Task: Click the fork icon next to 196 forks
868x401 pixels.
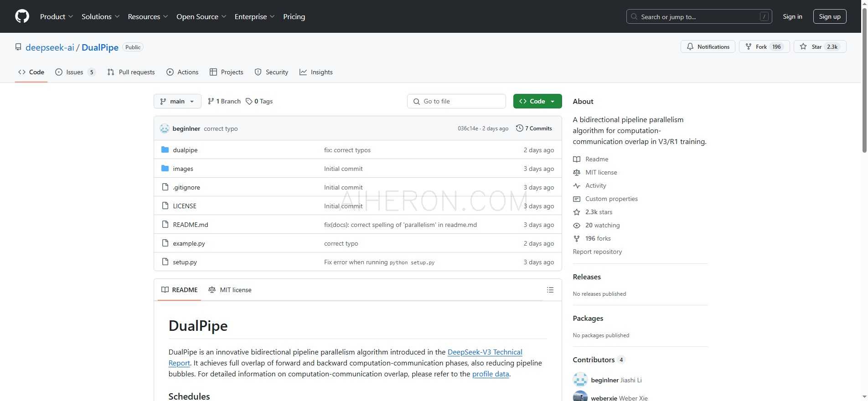Action: (577, 238)
